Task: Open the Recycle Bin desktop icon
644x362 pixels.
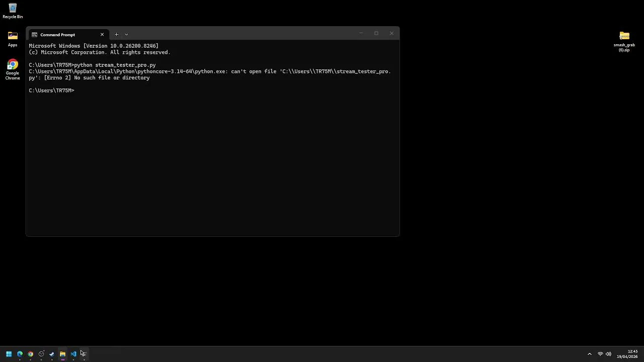Action: [13, 11]
